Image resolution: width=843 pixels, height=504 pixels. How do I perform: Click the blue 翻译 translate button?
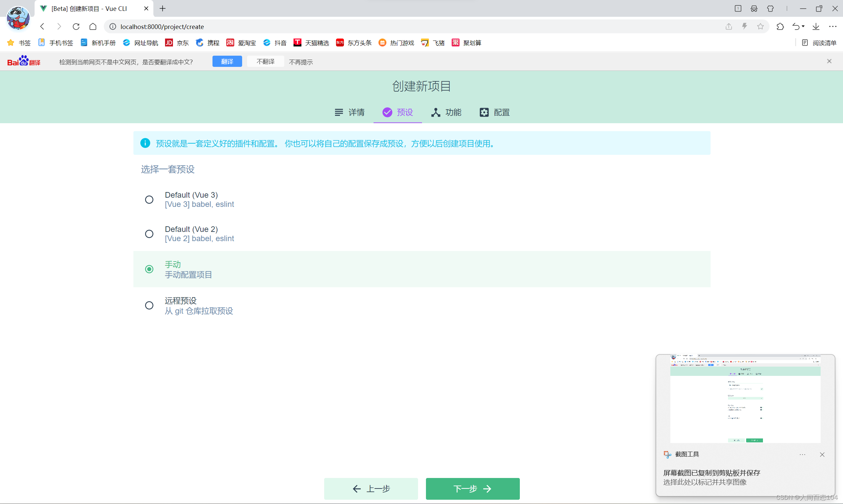click(227, 62)
